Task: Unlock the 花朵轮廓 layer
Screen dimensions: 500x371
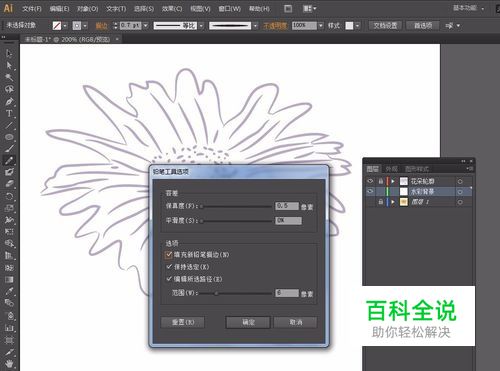Action: 380,181
